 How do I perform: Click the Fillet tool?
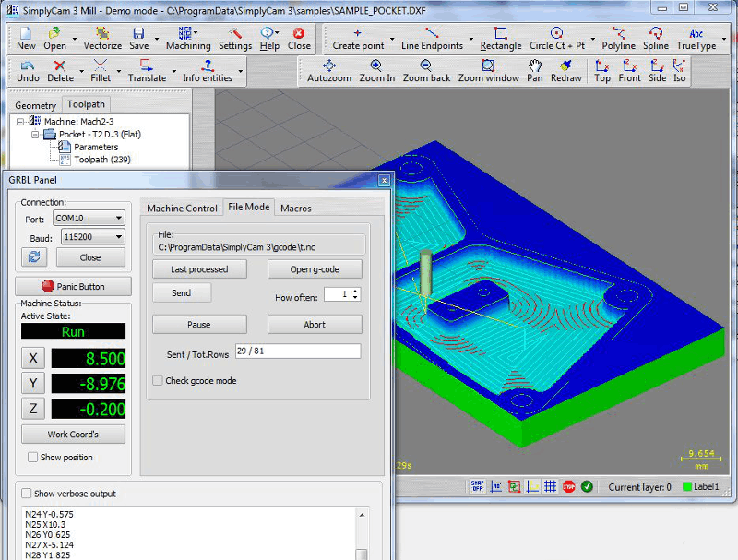pyautogui.click(x=101, y=71)
